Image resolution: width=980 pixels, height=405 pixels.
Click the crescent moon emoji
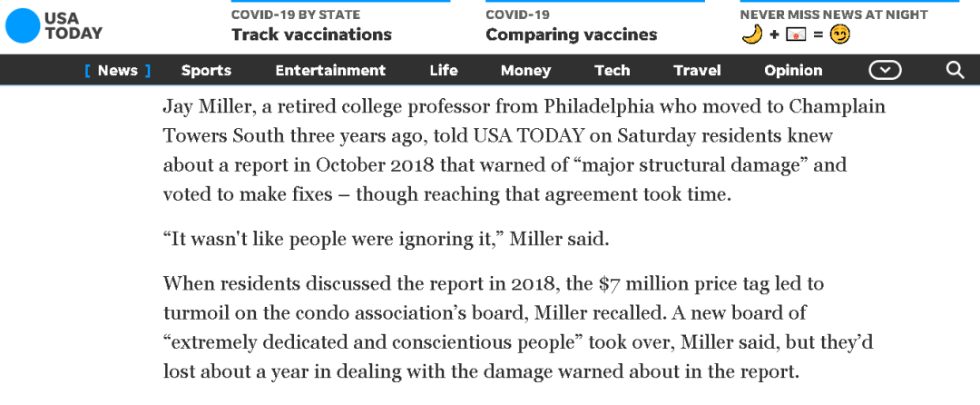751,35
